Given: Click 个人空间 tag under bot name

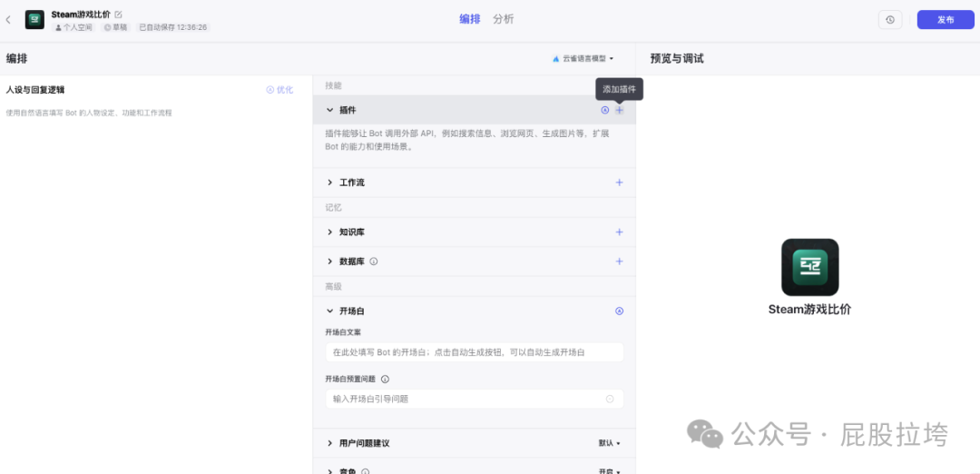Looking at the screenshot, I should click(x=73, y=27).
